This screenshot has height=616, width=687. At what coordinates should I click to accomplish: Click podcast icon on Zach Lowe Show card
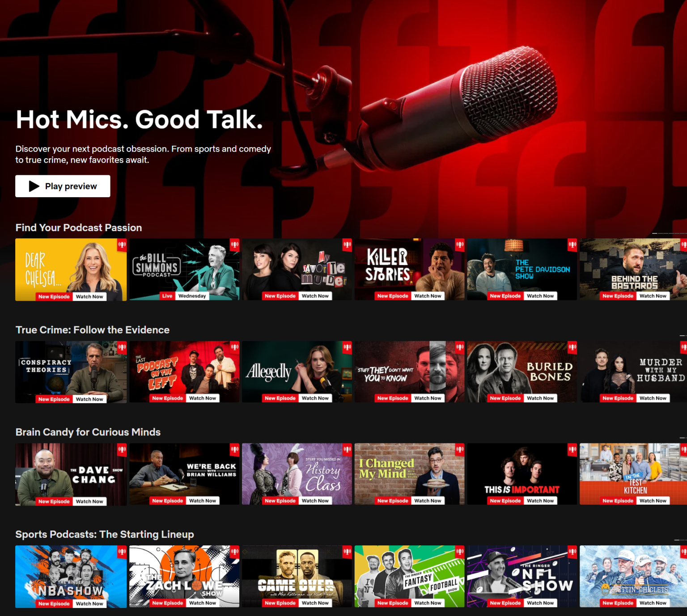[235, 551]
